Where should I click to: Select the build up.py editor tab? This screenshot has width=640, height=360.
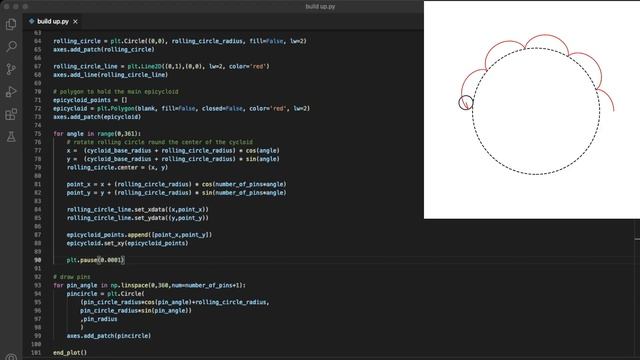click(53, 21)
